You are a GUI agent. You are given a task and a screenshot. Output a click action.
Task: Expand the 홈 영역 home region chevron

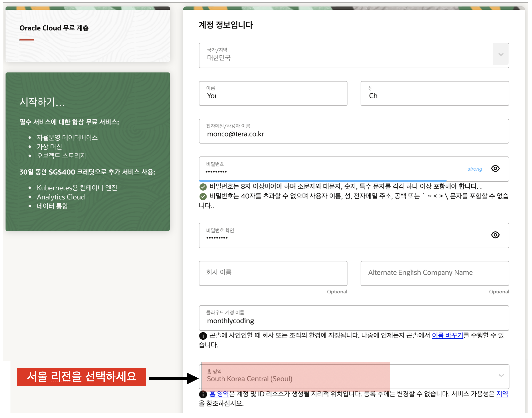coord(501,376)
